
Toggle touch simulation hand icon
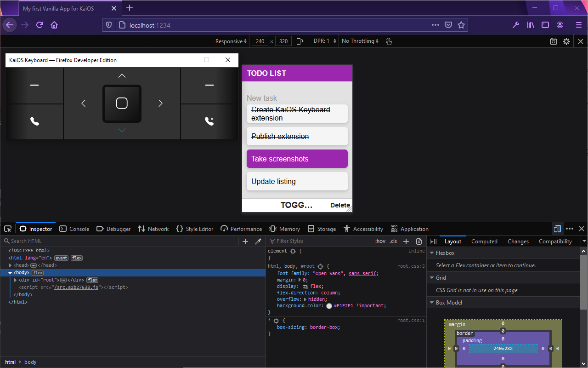pyautogui.click(x=389, y=41)
